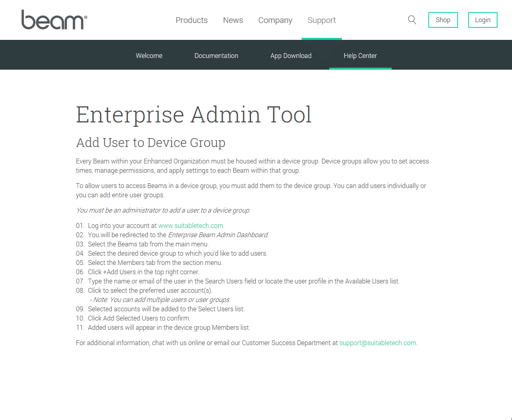The height and width of the screenshot is (420, 512).
Task: Switch to the Welcome tab
Action: tap(149, 56)
